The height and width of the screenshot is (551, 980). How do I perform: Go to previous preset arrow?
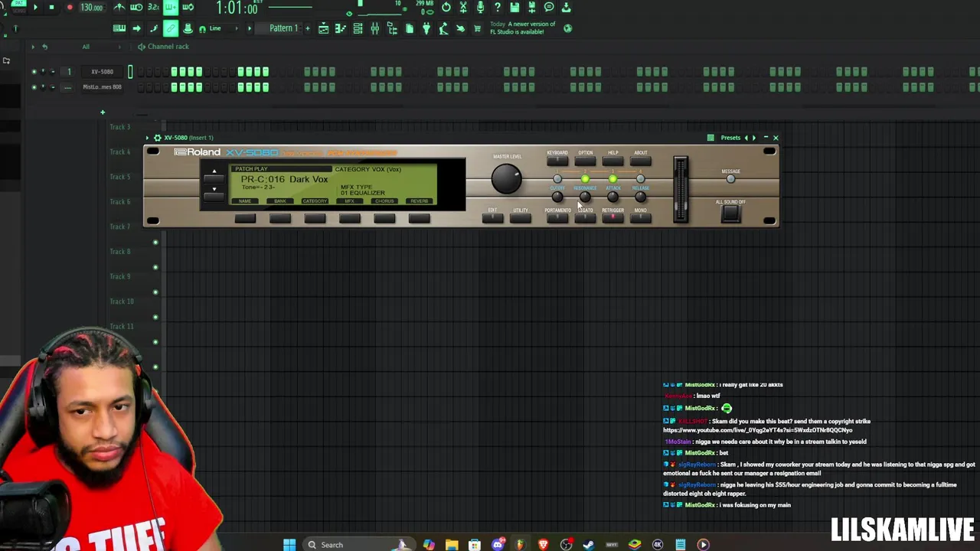[746, 138]
